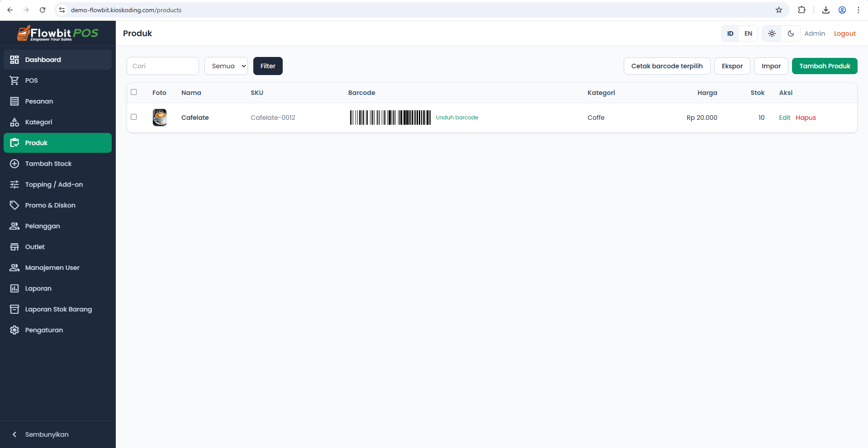Open the browser downloads menu
868x448 pixels.
coord(825,9)
